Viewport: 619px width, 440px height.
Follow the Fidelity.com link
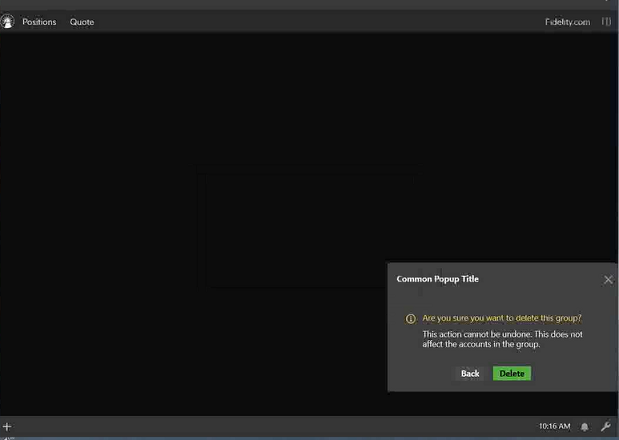[x=567, y=22]
